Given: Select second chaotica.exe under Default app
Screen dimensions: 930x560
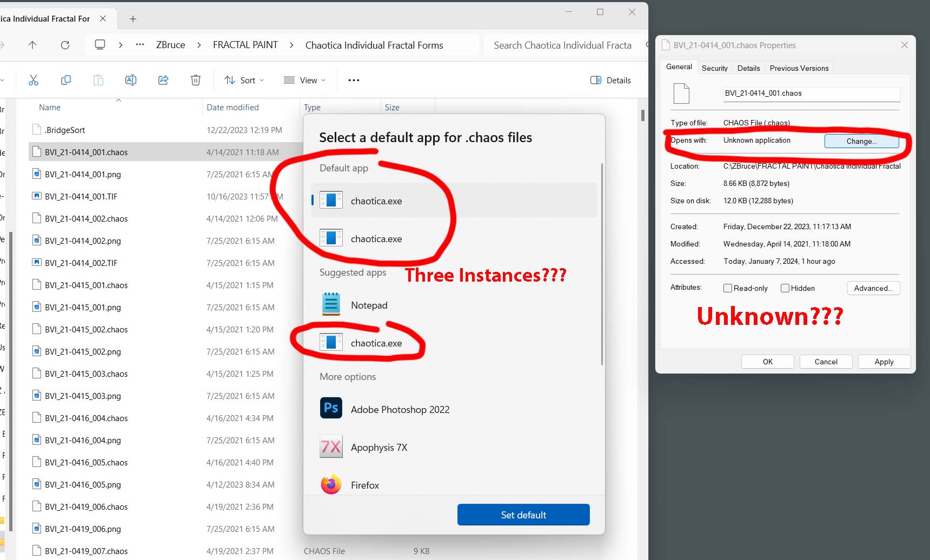Looking at the screenshot, I should click(x=454, y=238).
